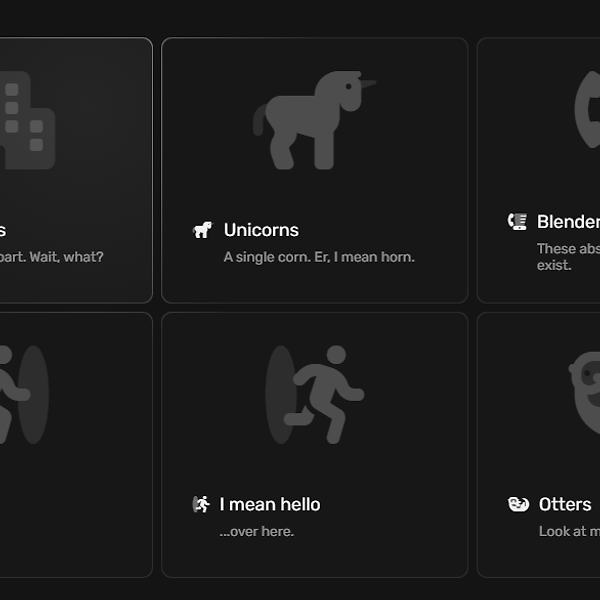Open the I mean hello title link
Image resolution: width=600 pixels, height=600 pixels.
[x=270, y=504]
